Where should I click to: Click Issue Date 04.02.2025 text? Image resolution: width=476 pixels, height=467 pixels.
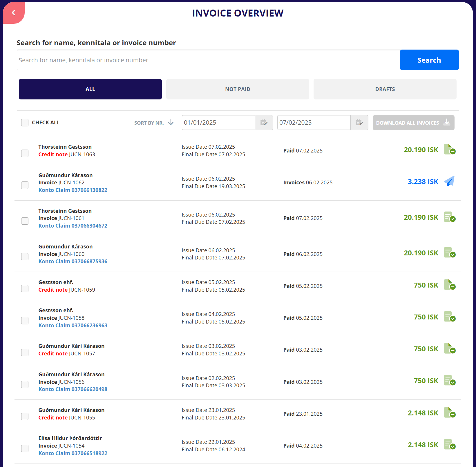pos(208,314)
